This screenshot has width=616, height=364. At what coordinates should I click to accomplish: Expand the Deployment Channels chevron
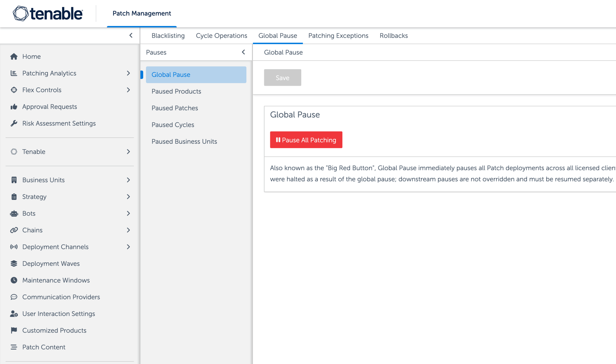pyautogui.click(x=128, y=247)
